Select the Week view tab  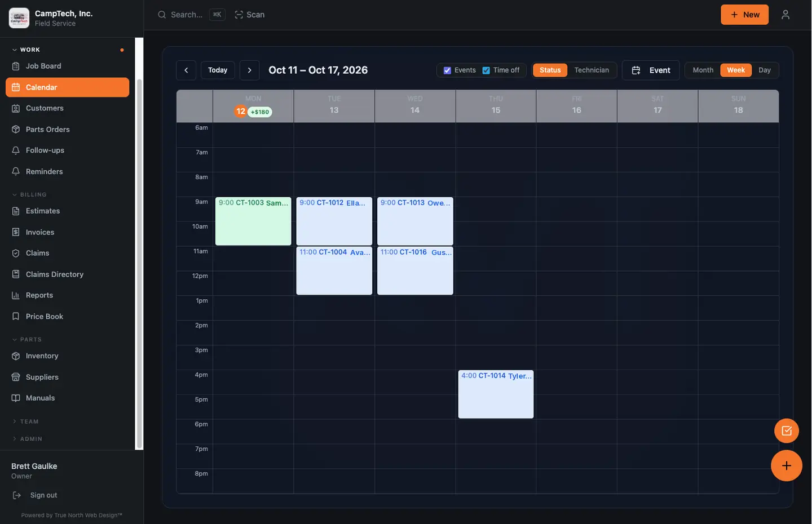[x=736, y=70]
